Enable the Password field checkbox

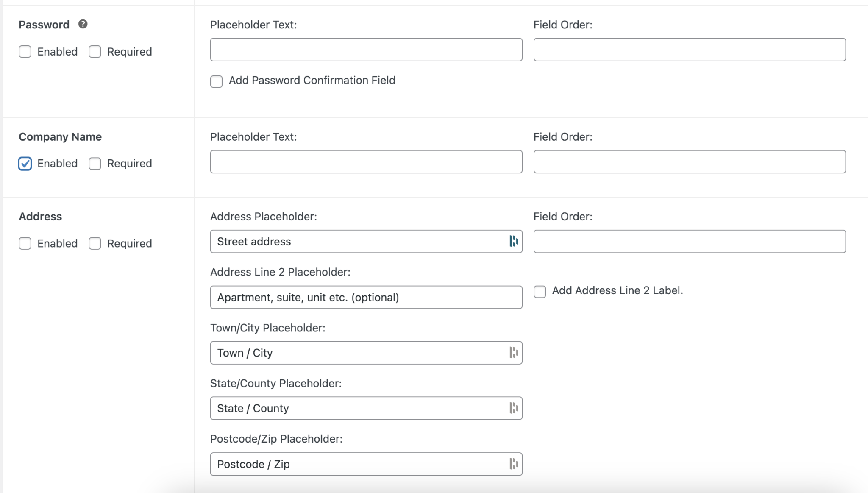click(x=25, y=52)
